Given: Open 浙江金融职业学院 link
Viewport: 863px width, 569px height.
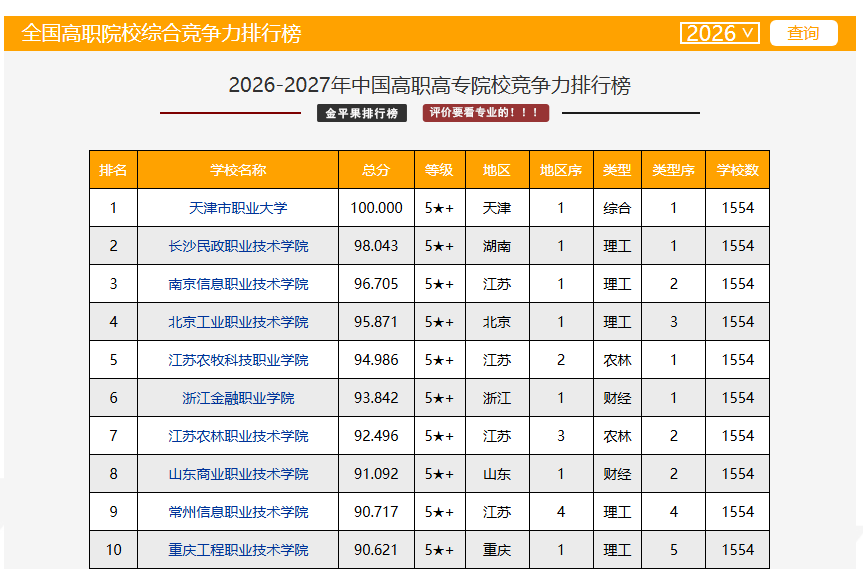Looking at the screenshot, I should (238, 398).
